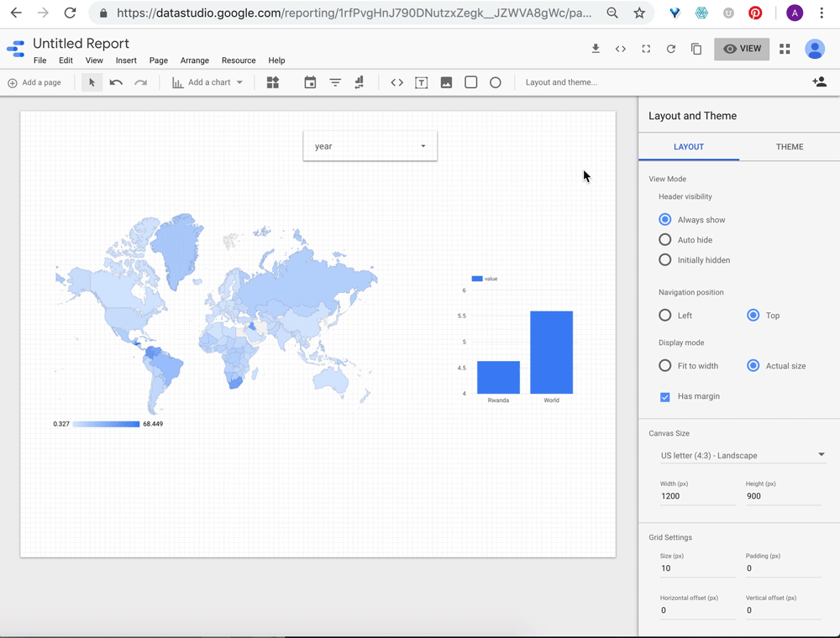Screen dimensions: 840x638
Task: Toggle the Has margin checkbox
Action: click(x=664, y=396)
